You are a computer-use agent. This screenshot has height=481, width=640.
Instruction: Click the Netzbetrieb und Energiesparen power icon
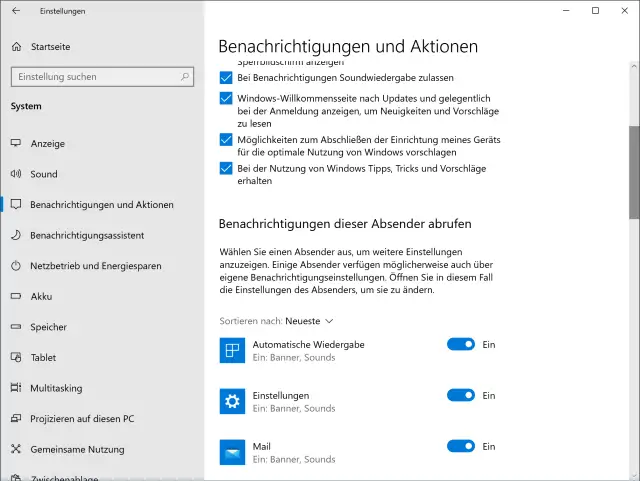click(x=16, y=266)
